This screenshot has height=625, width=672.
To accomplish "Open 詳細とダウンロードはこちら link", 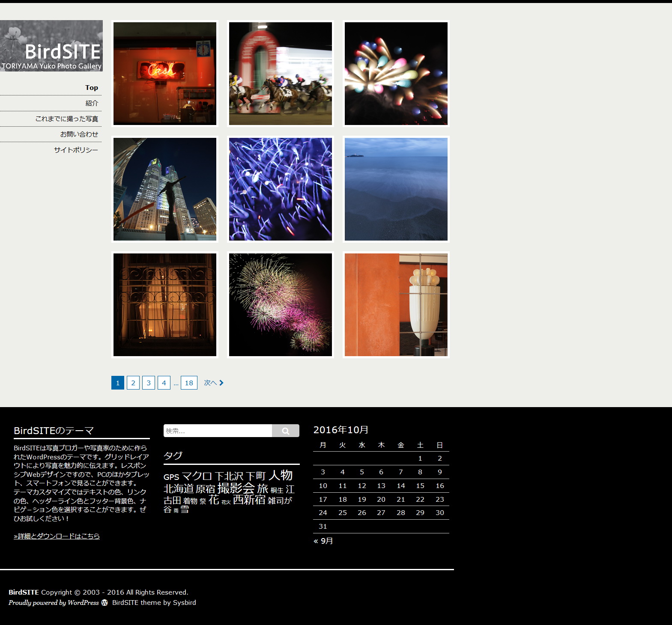I will click(57, 536).
